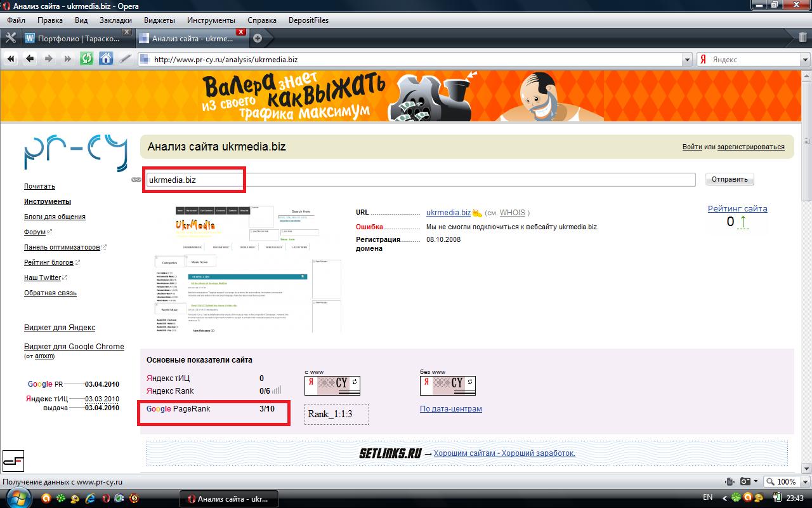Close the Анализ сайта tab
This screenshot has height=508, width=812.
(x=240, y=31)
